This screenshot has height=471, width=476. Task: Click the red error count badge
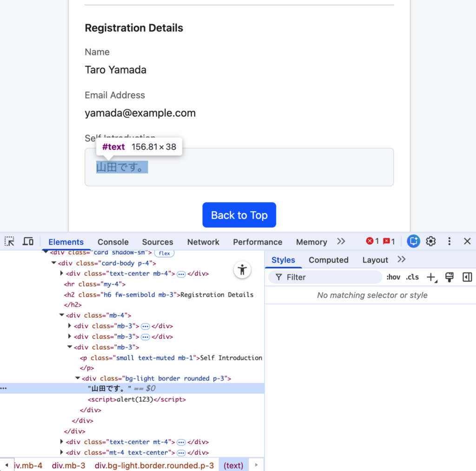(372, 241)
